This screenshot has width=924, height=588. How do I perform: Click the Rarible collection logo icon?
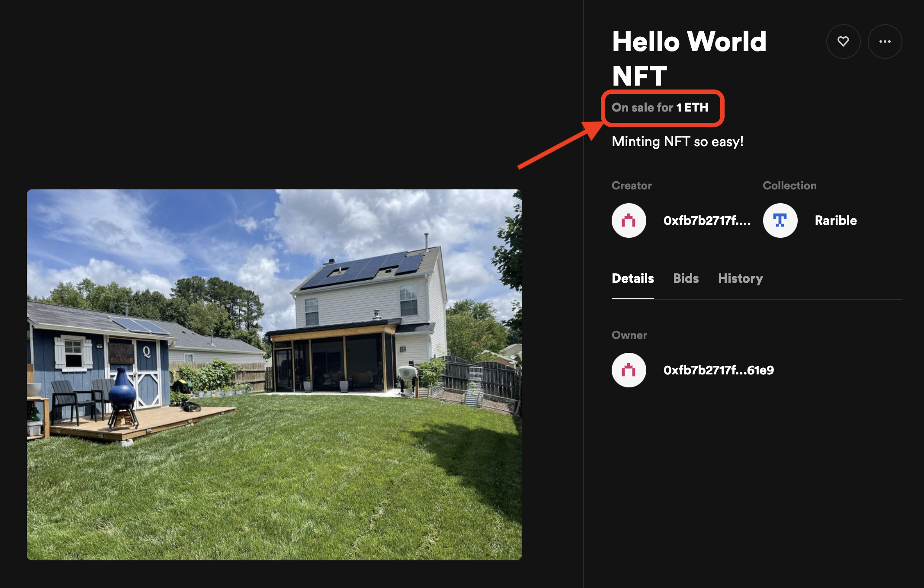pos(780,220)
